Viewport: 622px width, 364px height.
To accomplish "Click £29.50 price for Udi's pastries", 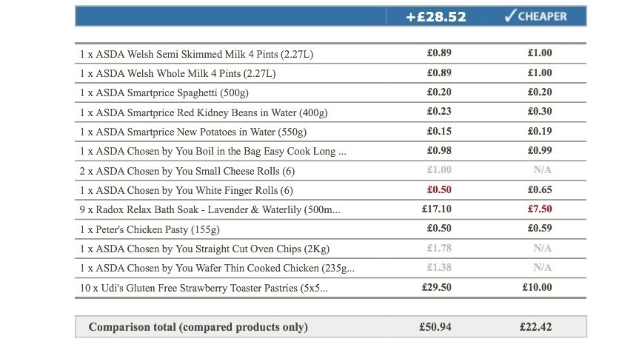I will click(436, 287).
